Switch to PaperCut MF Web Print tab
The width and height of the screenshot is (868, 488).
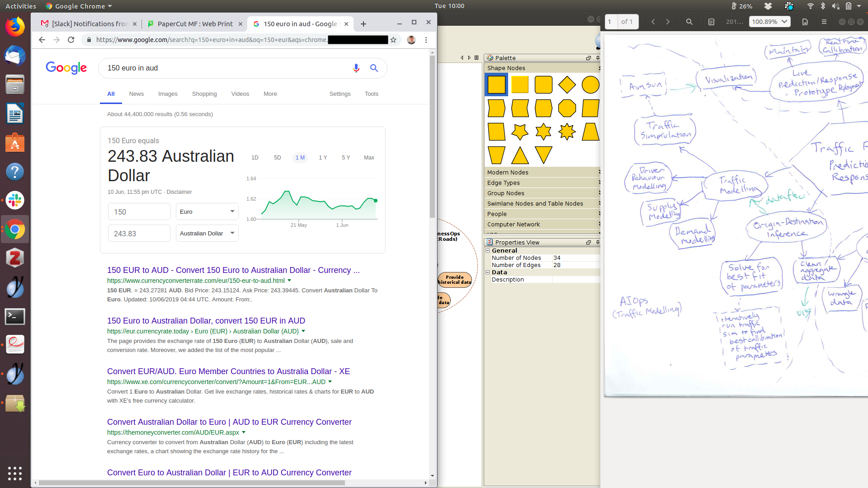pyautogui.click(x=195, y=24)
